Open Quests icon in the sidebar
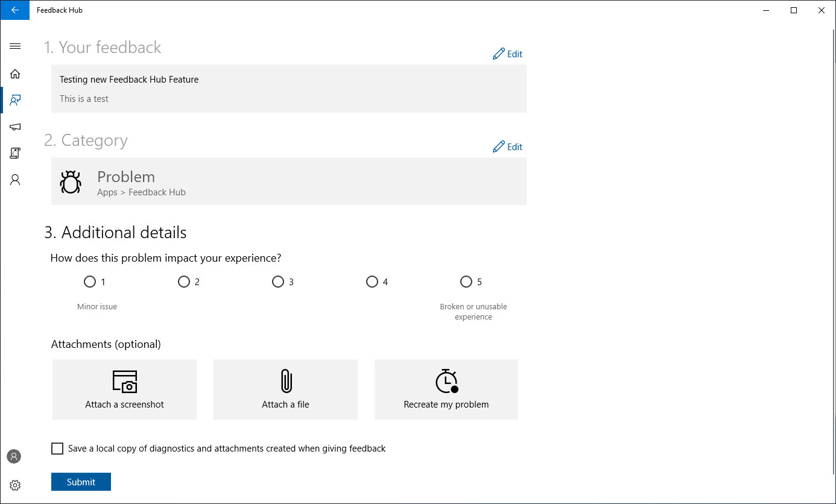This screenshot has height=504, width=836. tap(15, 153)
